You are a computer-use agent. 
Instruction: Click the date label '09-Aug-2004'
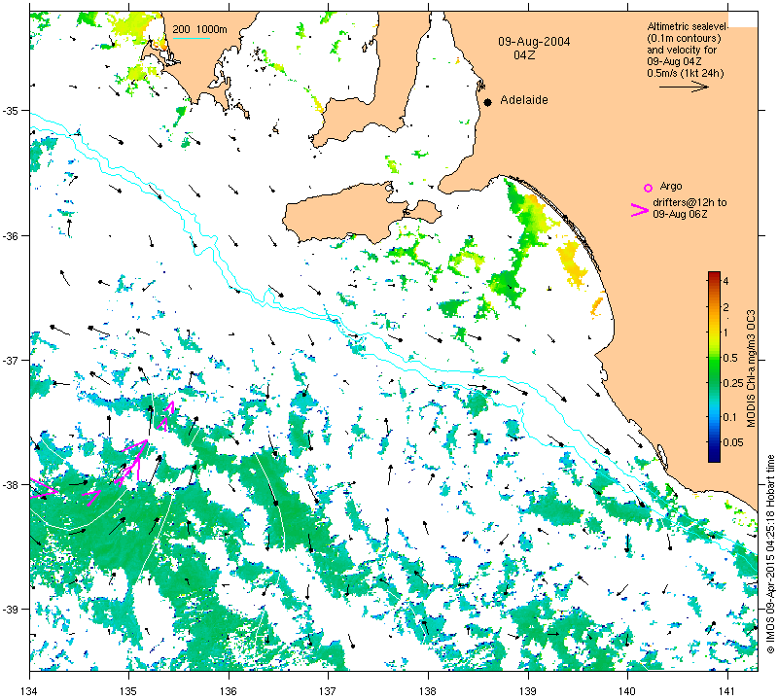pos(534,42)
